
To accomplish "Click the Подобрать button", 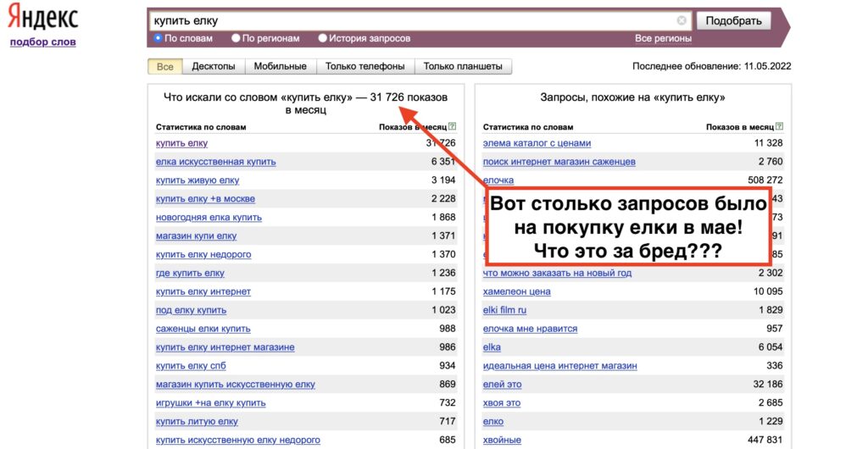I will (x=733, y=21).
